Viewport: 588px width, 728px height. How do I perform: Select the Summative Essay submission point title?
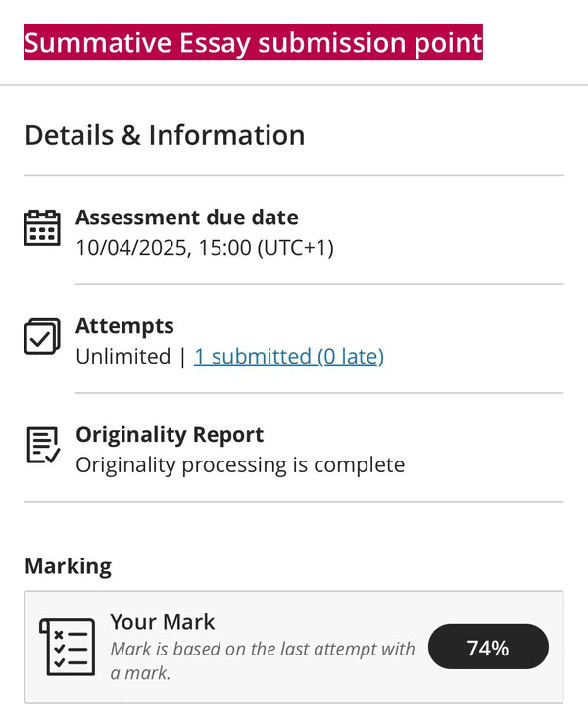tap(253, 43)
